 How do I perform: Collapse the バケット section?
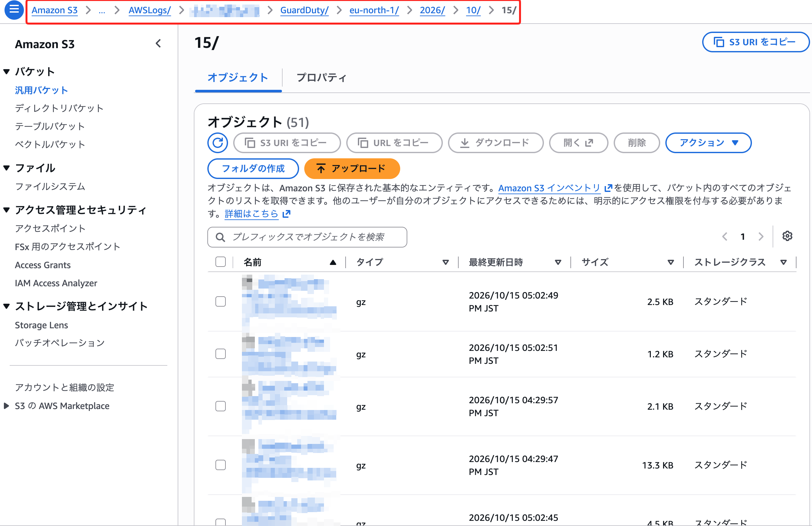pos(6,72)
